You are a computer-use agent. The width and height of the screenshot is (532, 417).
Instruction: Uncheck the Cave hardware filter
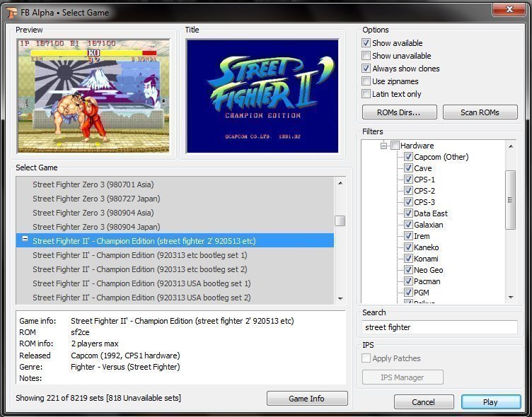pos(408,168)
